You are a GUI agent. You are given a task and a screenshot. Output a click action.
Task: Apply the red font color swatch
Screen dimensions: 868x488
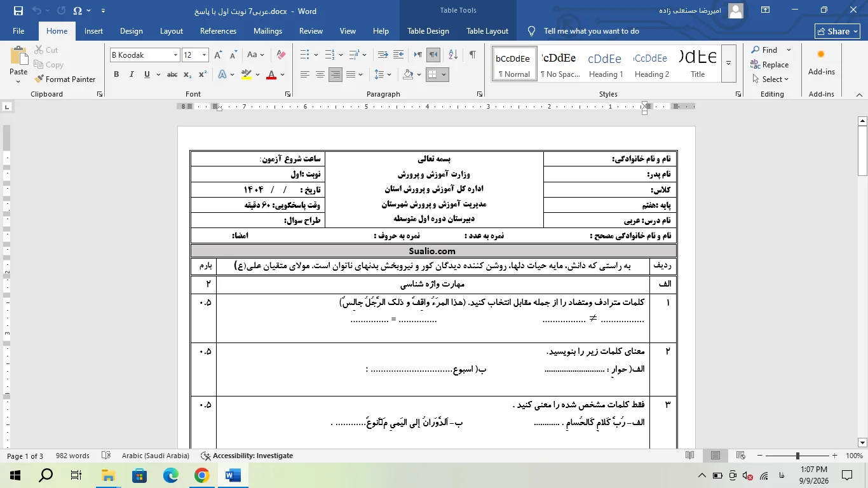point(271,74)
